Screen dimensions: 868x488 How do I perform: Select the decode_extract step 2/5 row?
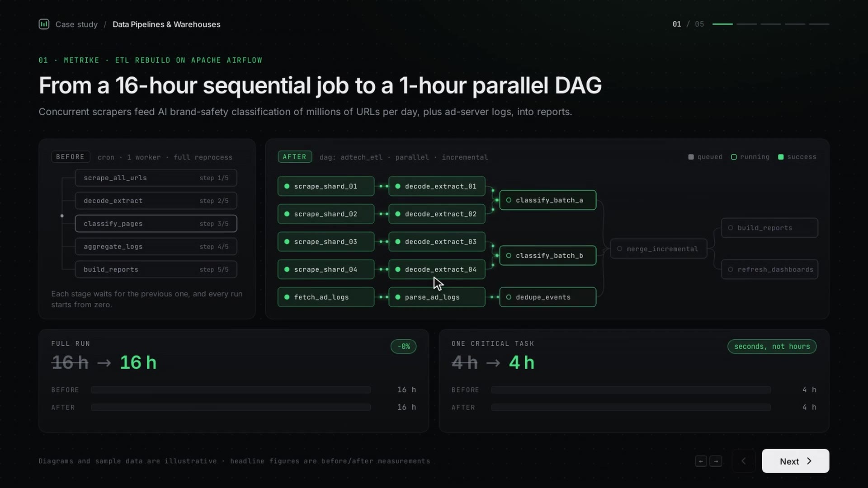(x=156, y=201)
